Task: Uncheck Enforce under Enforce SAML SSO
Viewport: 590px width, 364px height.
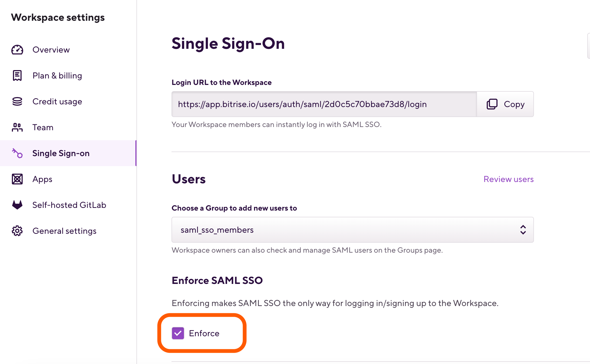Action: point(178,333)
